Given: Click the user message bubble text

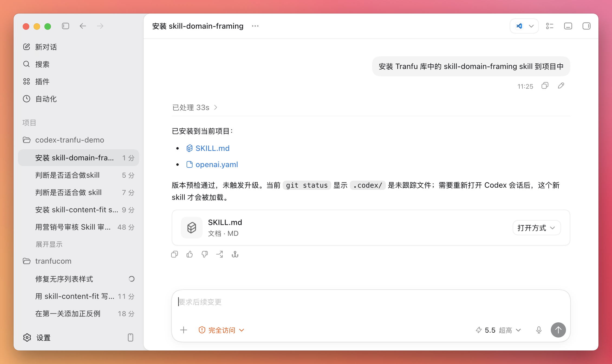Looking at the screenshot, I should pos(471,66).
